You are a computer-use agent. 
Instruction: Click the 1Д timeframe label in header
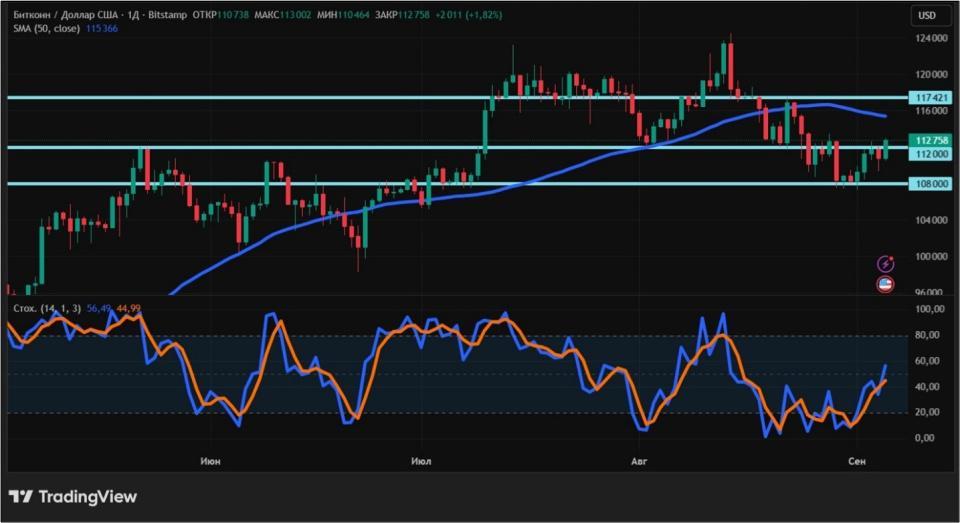click(x=133, y=15)
